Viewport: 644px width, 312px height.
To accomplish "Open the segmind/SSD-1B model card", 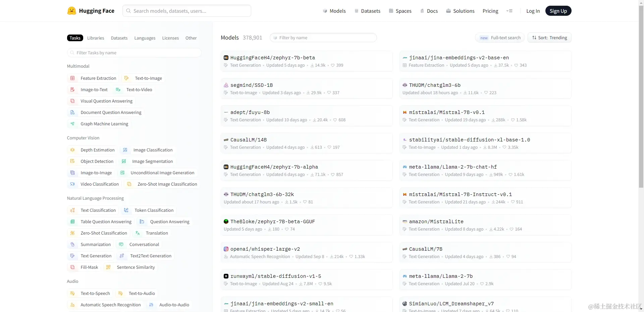I will 307,88.
